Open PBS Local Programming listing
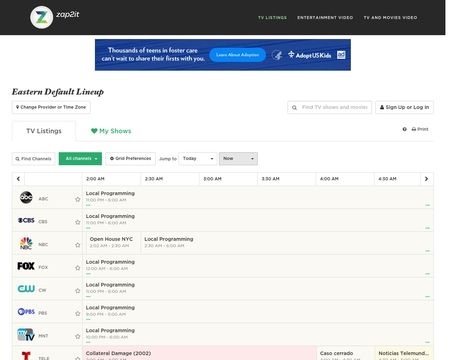This screenshot has height=360, width=450. pyautogui.click(x=258, y=311)
